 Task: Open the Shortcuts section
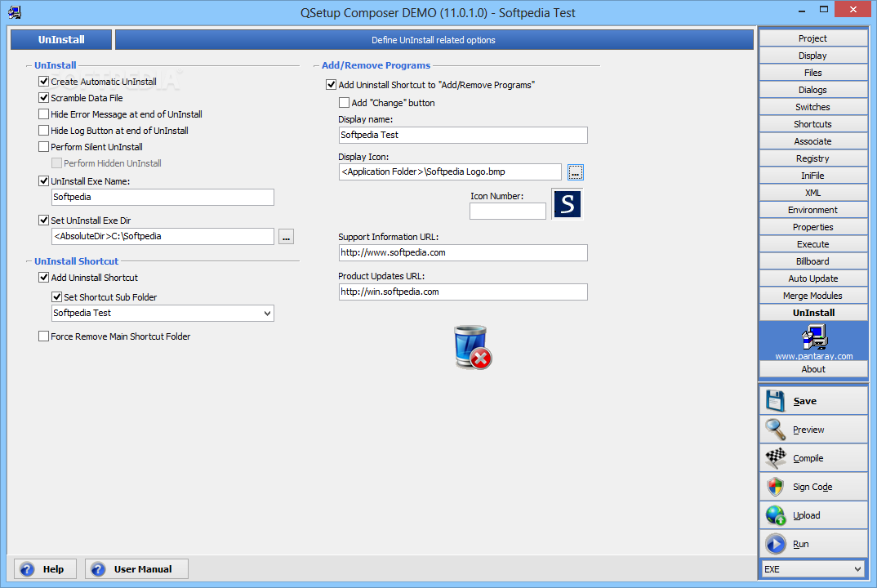pyautogui.click(x=813, y=124)
